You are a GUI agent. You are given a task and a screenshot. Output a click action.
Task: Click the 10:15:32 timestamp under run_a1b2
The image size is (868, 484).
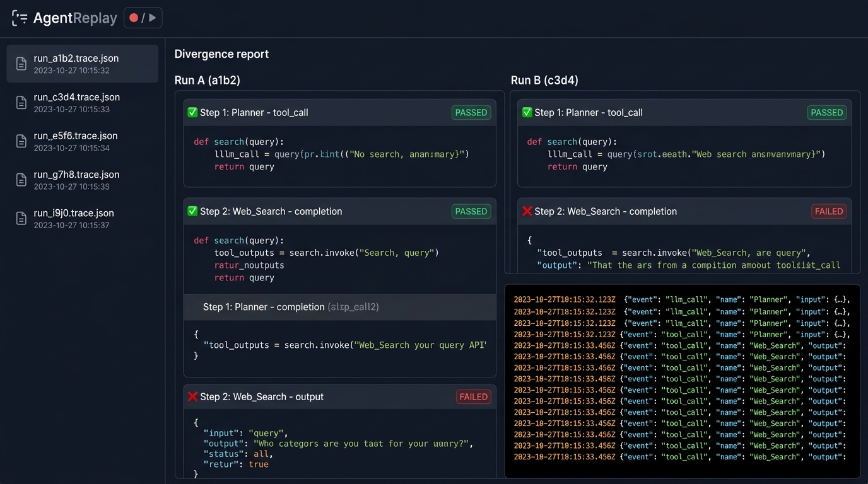tap(72, 71)
